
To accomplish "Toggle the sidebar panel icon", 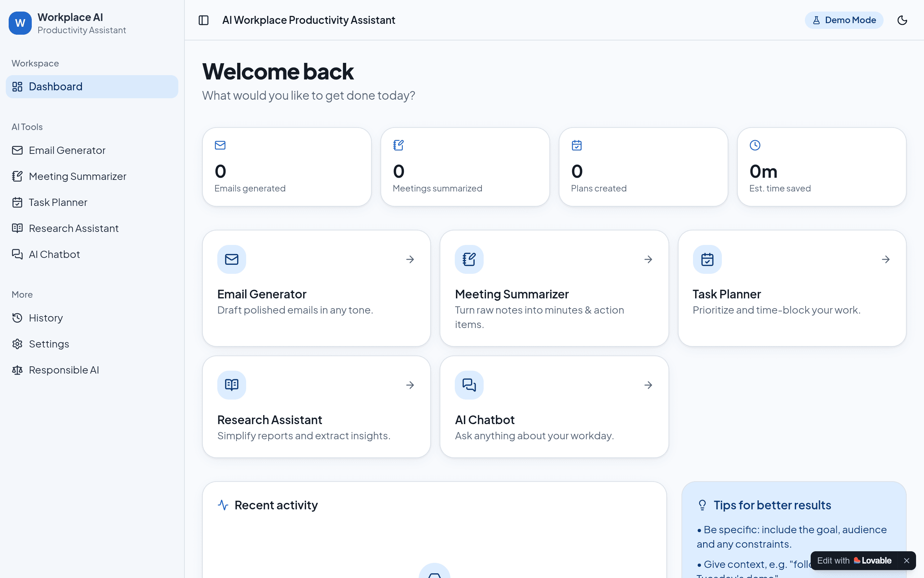I will [x=204, y=20].
